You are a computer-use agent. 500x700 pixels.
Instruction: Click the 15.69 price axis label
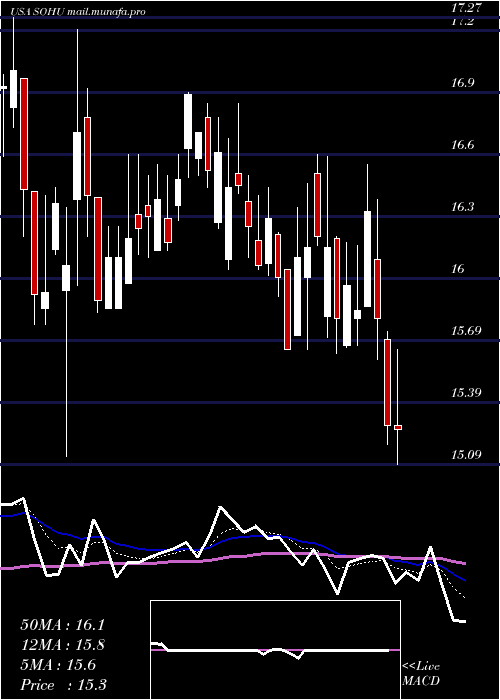(x=466, y=331)
